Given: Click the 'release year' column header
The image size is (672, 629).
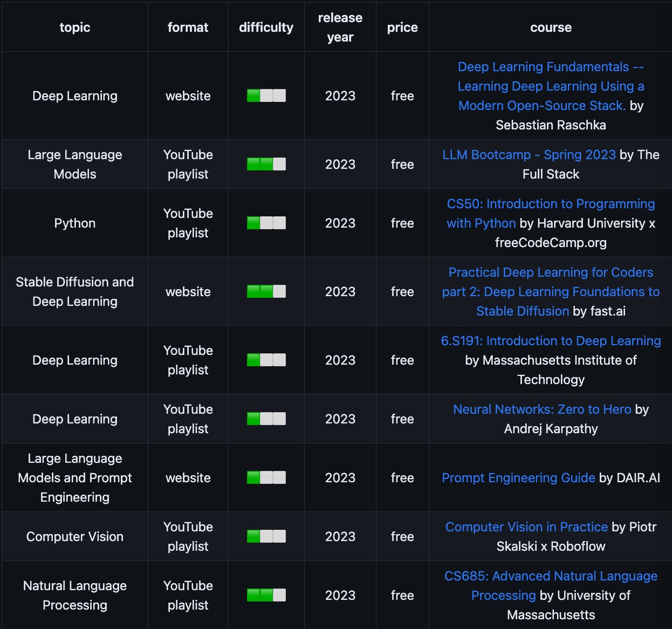Looking at the screenshot, I should click(340, 28).
